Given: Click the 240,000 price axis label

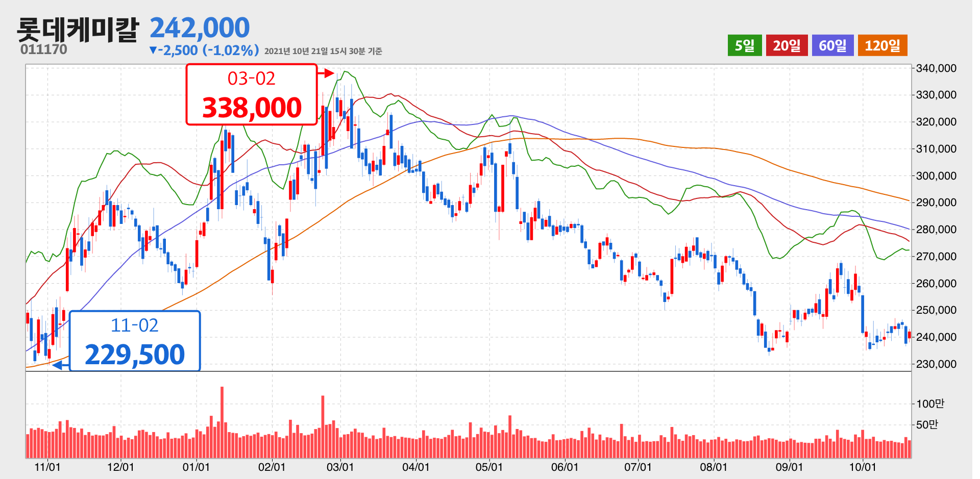Looking at the screenshot, I should [937, 337].
